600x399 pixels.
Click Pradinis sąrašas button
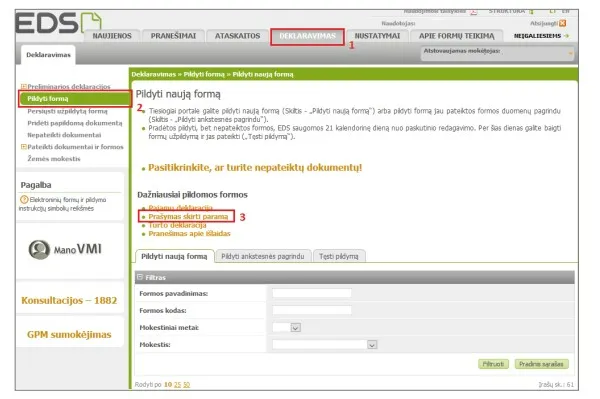point(541,364)
